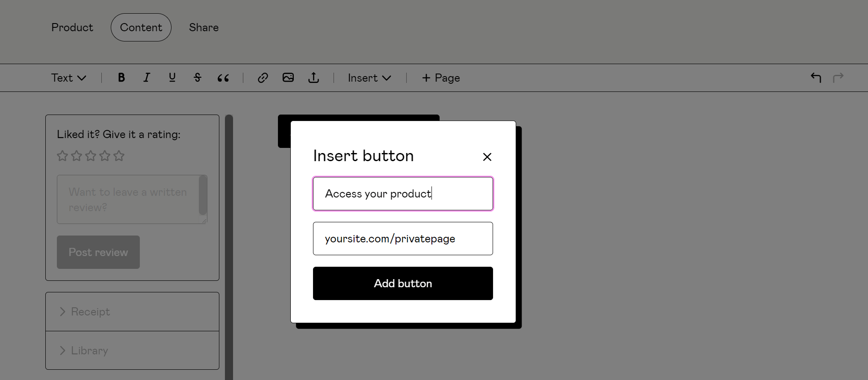Click the insert link icon

263,77
